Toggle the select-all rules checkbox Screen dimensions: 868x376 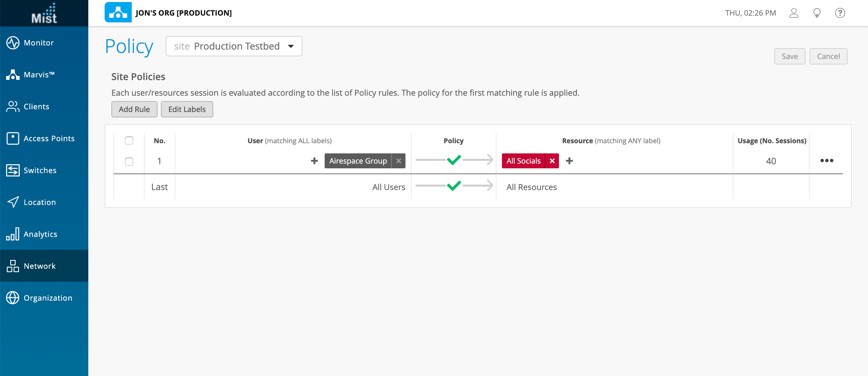click(x=129, y=140)
